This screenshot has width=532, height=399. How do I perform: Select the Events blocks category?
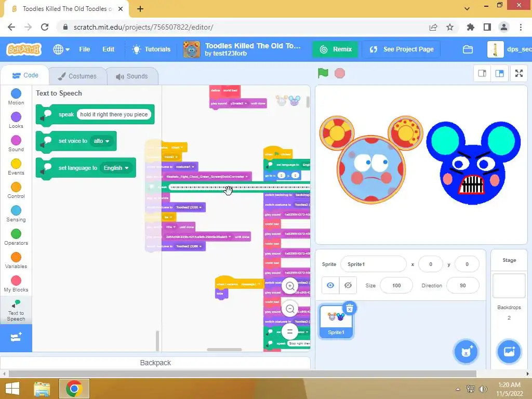16,167
